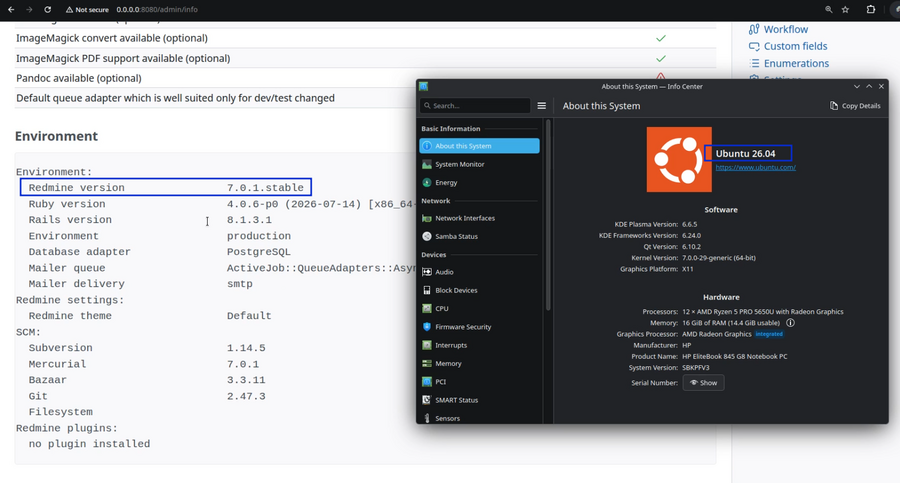
Task: Click the memory info circle icon
Action: pos(790,323)
